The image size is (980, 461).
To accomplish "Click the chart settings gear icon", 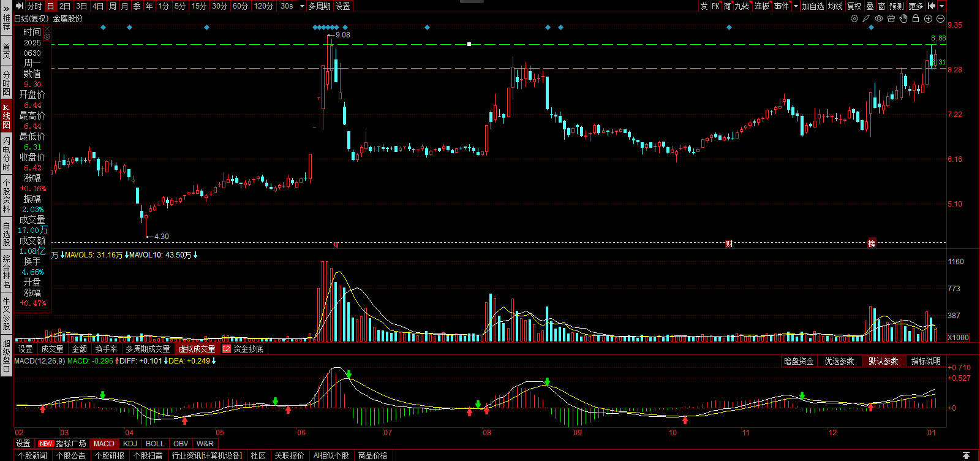I will point(854,18).
